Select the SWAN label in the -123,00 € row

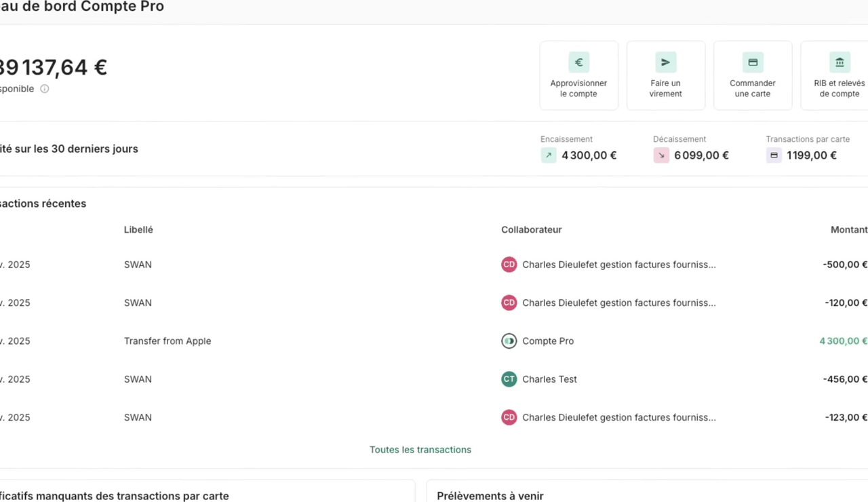138,417
